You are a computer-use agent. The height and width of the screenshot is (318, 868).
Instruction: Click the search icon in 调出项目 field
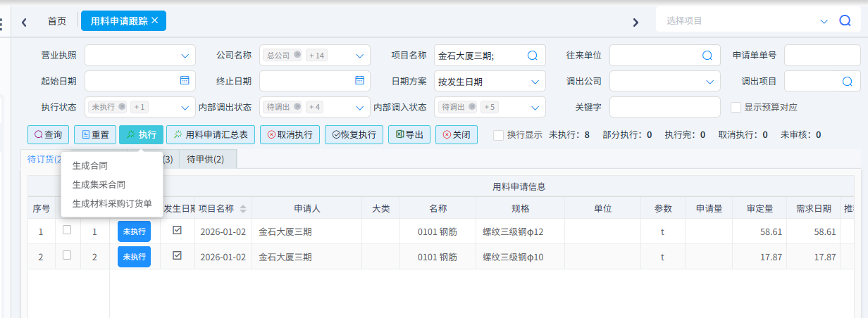pos(847,81)
